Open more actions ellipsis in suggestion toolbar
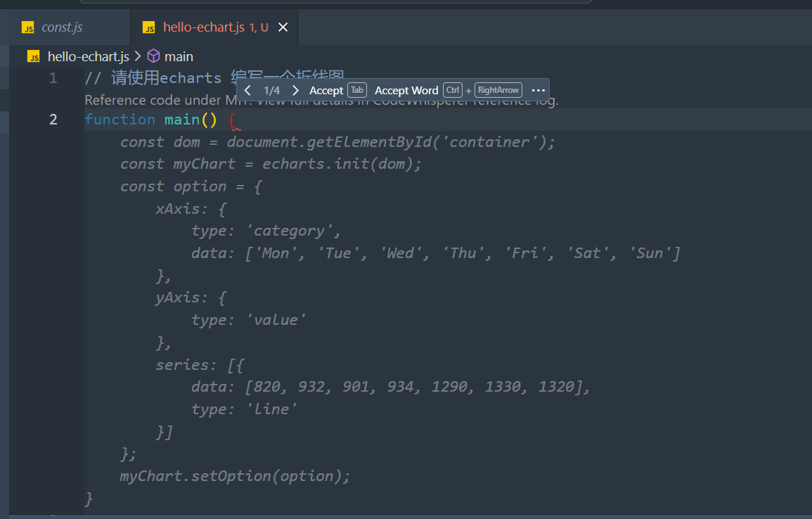812x519 pixels. tap(539, 90)
